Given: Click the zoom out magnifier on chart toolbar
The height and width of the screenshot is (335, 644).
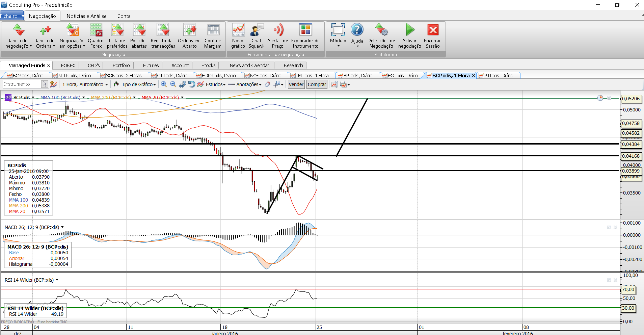Looking at the screenshot, I should [x=173, y=84].
